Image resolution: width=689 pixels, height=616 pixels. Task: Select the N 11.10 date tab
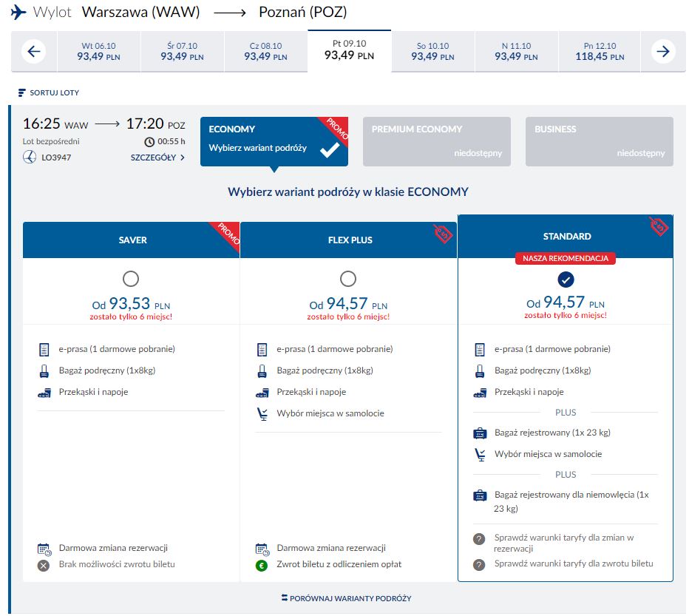516,52
